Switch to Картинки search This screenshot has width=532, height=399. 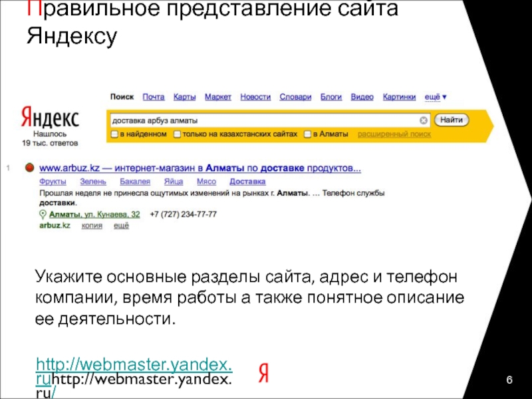(x=399, y=97)
